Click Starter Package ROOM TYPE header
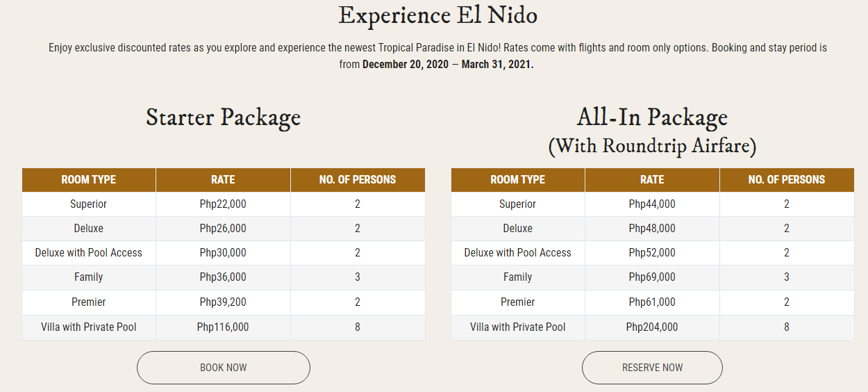 click(x=89, y=179)
